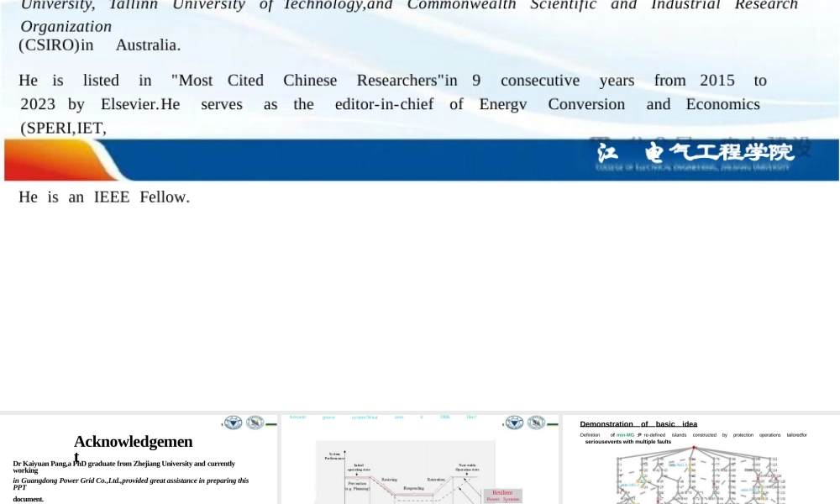Click the text 'He is an IEEE Fellow.'
Image resolution: width=840 pixels, height=504 pixels.
pos(104,197)
